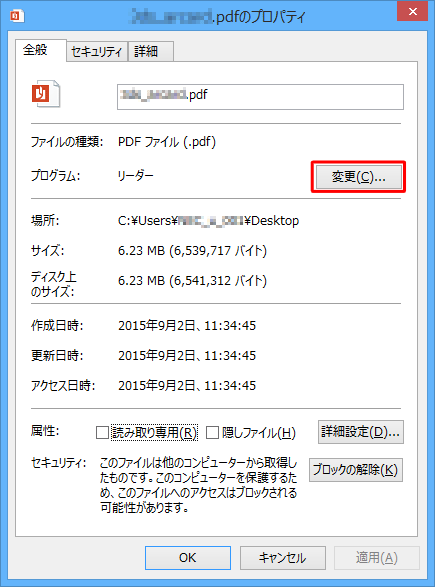Click the アクセス日時 date value
Image resolution: width=435 pixels, height=587 pixels.
(187, 386)
